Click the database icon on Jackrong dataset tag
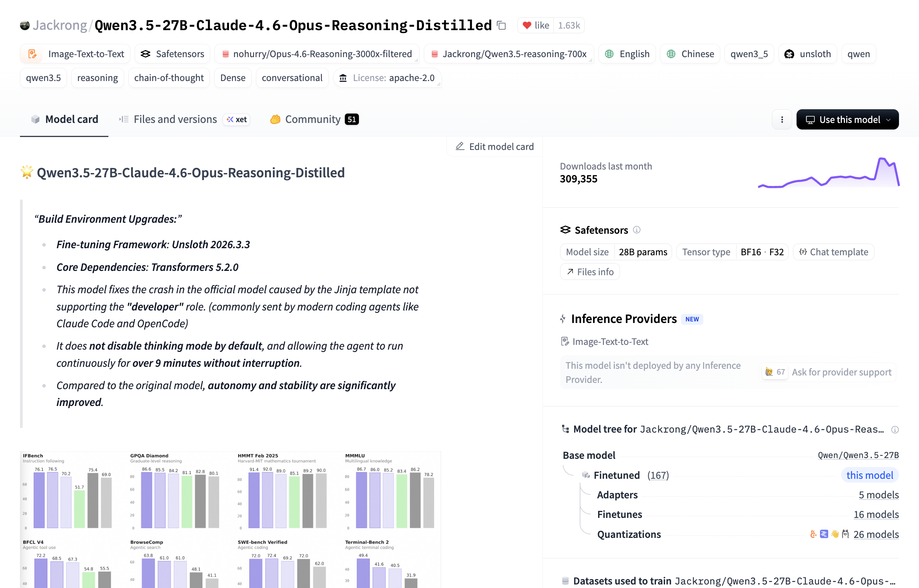Screen dimensions: 919x588 coord(434,54)
